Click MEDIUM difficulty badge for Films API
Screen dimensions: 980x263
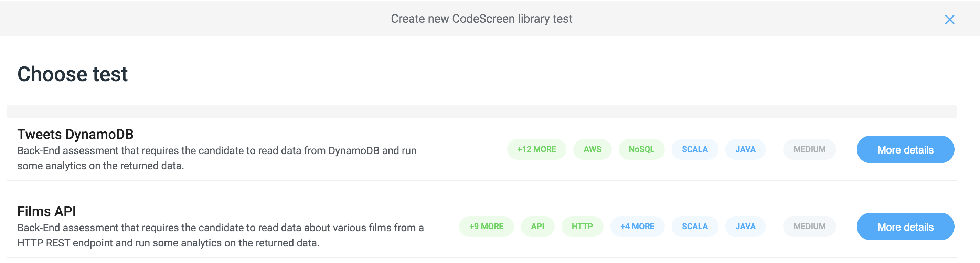coord(809,227)
